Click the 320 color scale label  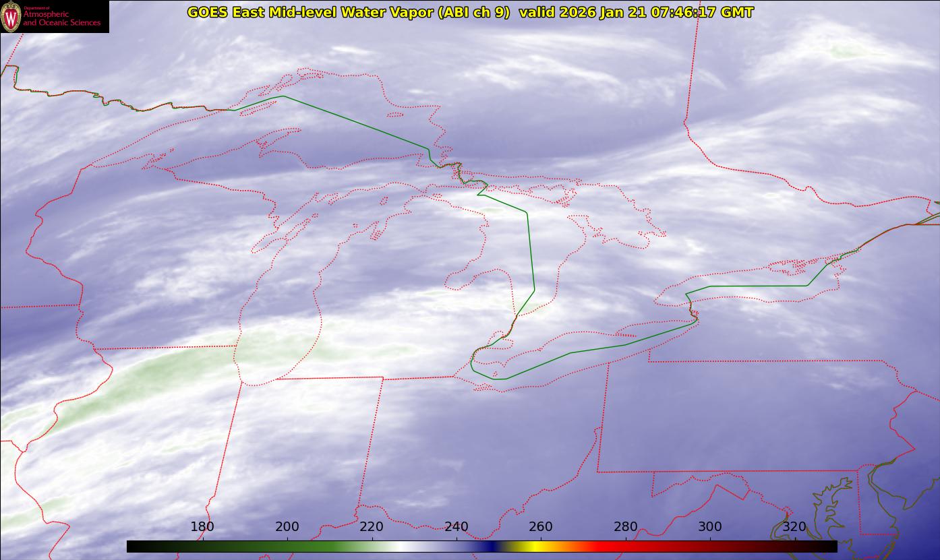coord(795,526)
